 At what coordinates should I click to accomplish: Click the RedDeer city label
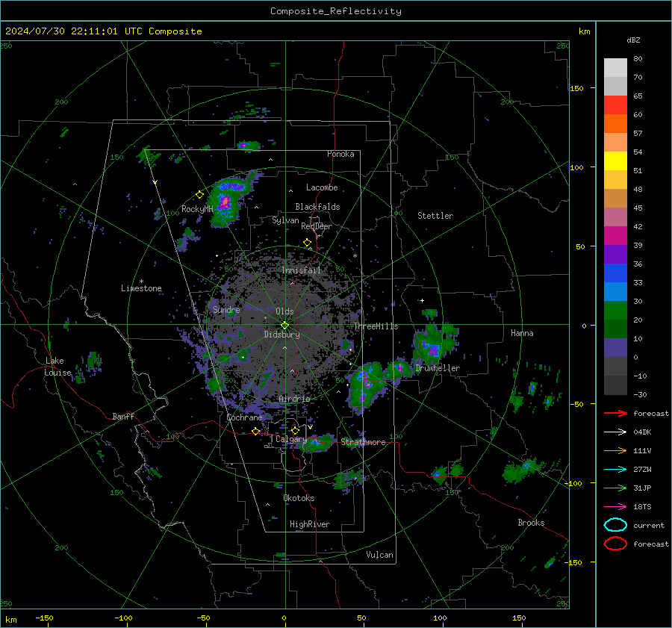point(317,226)
